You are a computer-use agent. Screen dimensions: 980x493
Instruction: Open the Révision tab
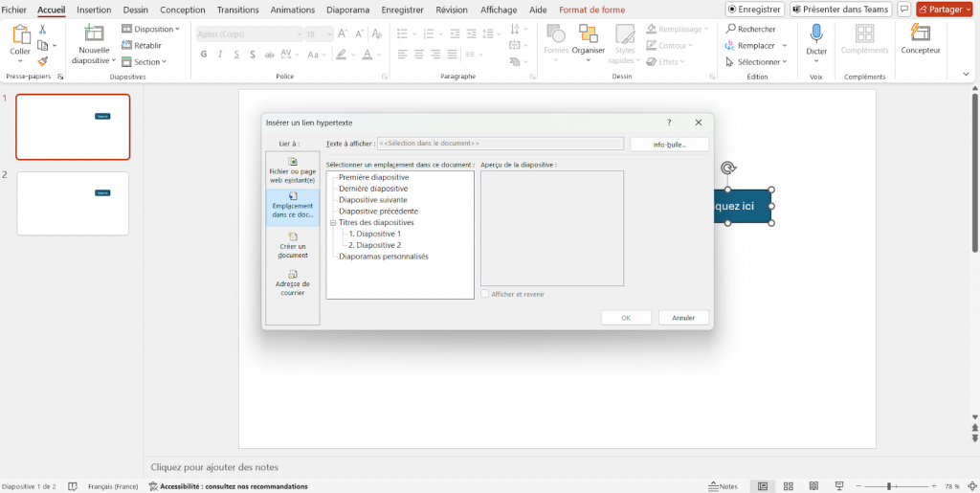tap(452, 10)
